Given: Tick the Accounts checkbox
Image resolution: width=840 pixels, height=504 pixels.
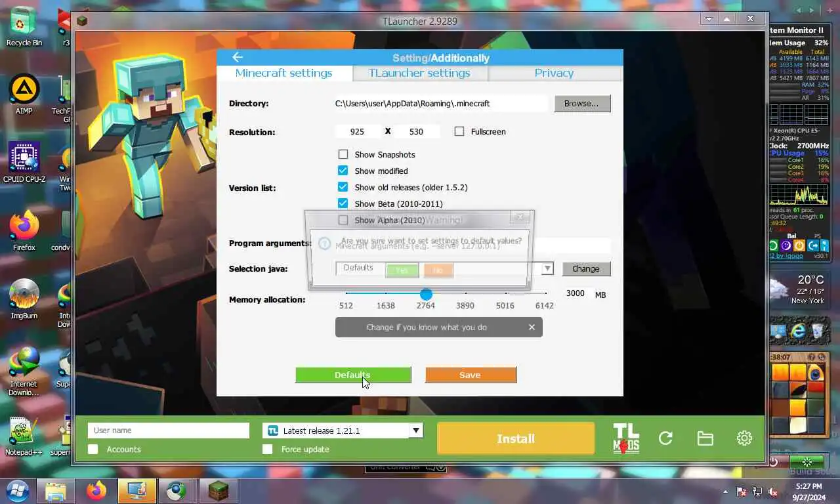Looking at the screenshot, I should pyautogui.click(x=93, y=449).
